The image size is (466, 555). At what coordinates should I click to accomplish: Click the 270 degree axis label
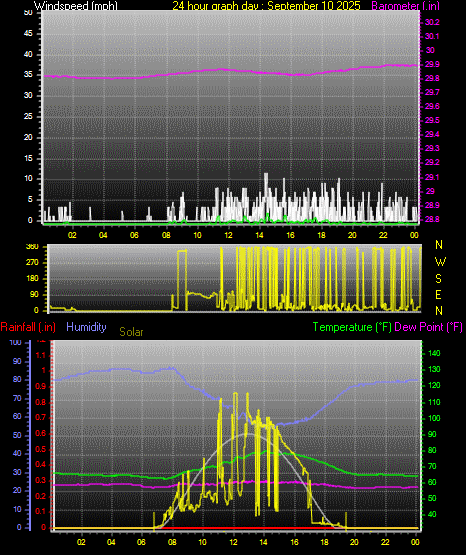coord(32,263)
